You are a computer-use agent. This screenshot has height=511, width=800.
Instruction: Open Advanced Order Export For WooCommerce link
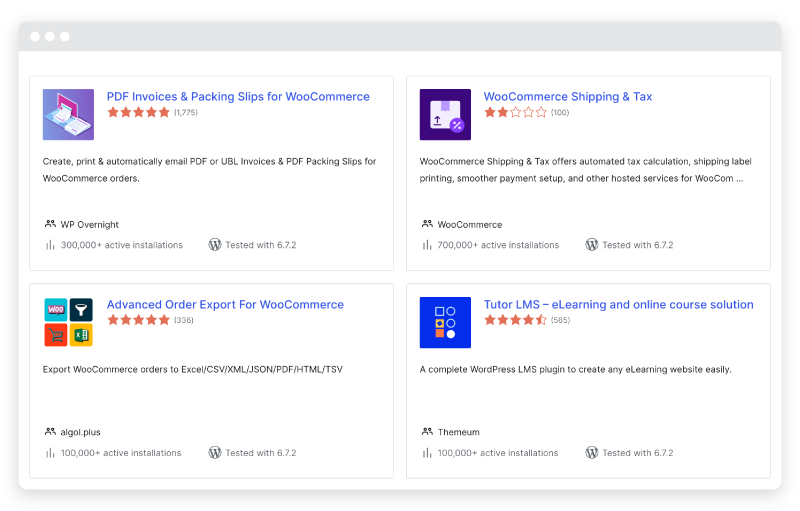tap(225, 304)
